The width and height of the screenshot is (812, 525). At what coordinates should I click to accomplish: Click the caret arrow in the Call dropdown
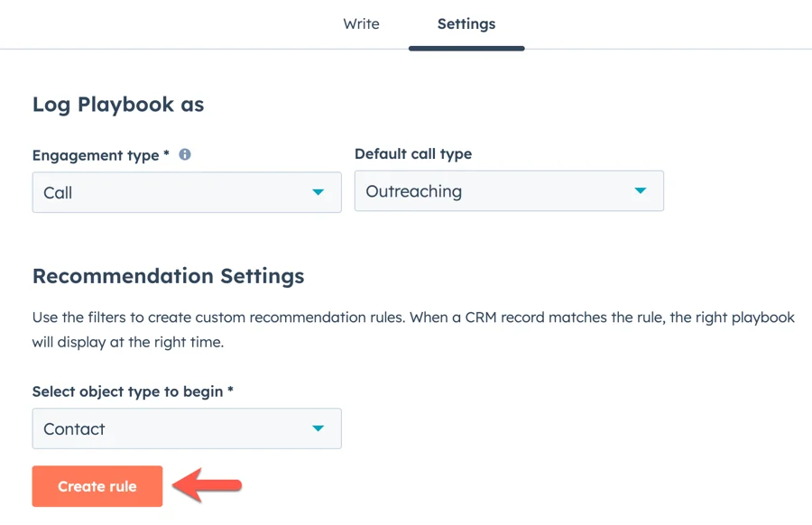pos(318,192)
